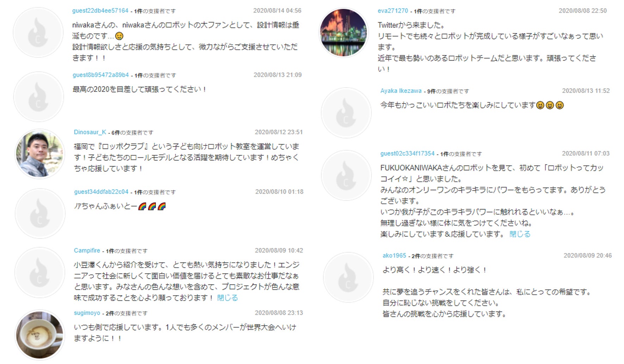Open eva271270's night factory avatar
Viewport: 624px width, 364px height.
pyautogui.click(x=344, y=32)
